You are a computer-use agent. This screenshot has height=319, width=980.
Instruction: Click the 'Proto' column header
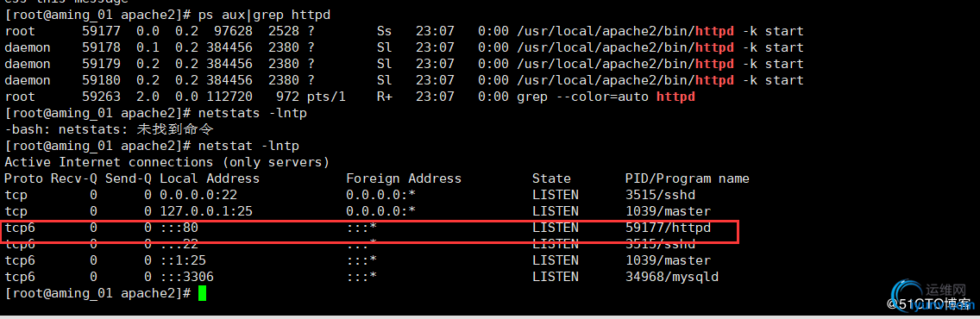24,178
